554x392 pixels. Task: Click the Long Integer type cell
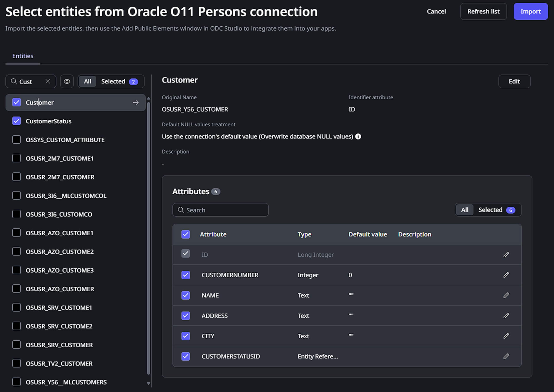(x=316, y=255)
